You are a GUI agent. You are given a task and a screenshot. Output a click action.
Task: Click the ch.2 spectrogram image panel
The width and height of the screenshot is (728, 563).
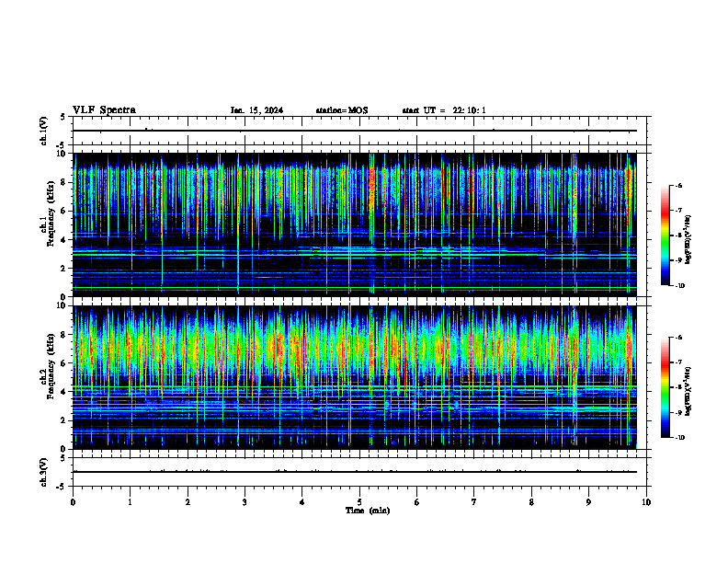click(355, 377)
